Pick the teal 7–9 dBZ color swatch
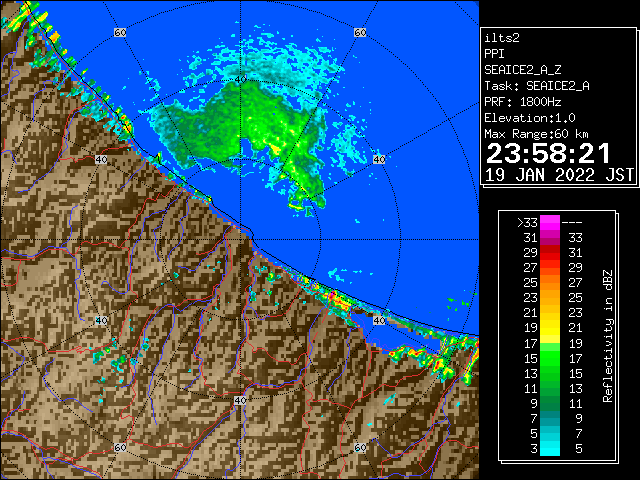 coord(550,418)
